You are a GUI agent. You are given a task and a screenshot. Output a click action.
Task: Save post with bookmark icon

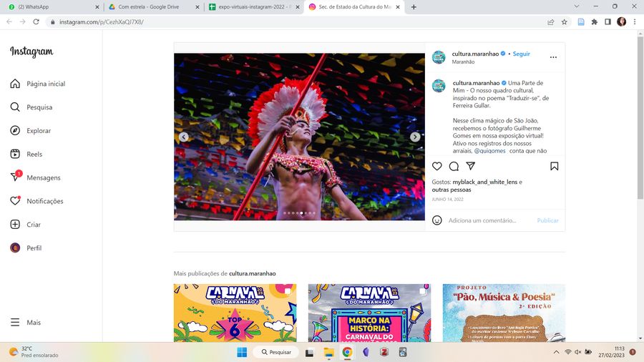pos(554,166)
